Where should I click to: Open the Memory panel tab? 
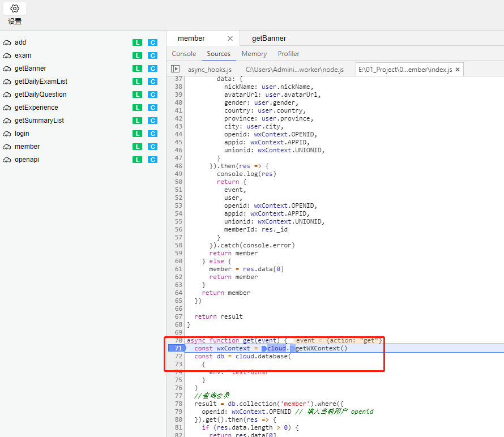click(254, 54)
